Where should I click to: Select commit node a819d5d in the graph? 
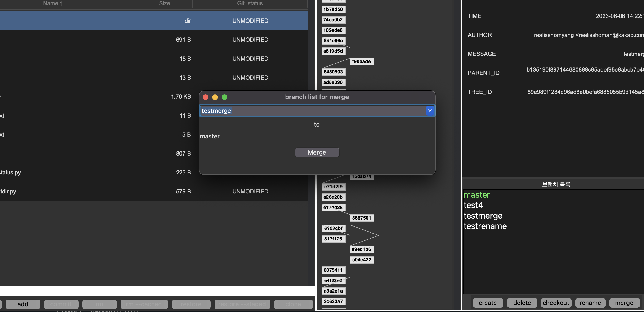333,51
